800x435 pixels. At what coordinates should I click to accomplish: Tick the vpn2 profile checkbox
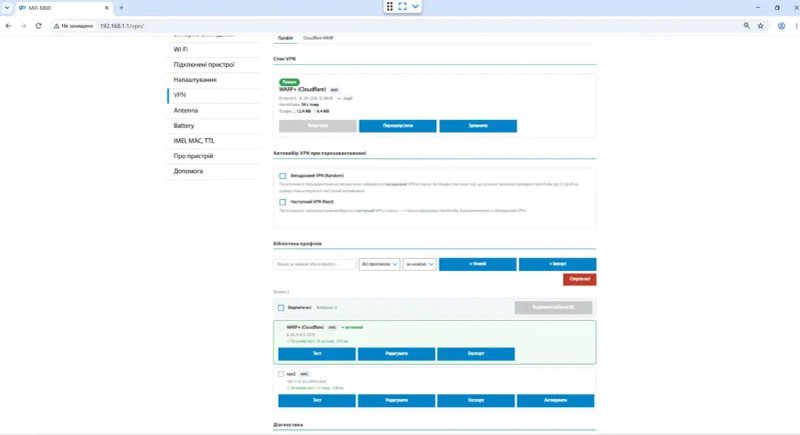[x=281, y=374]
